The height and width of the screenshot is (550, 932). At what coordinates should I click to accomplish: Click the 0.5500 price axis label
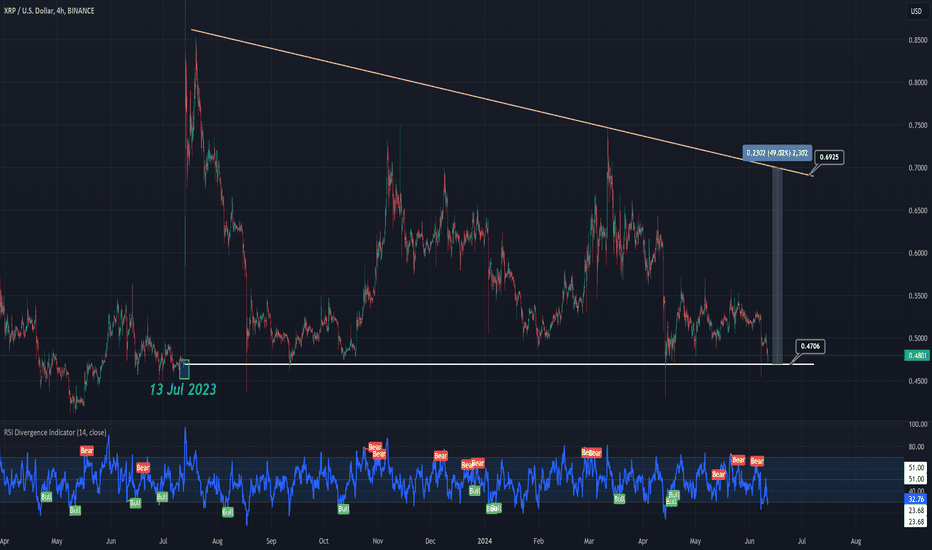(x=917, y=296)
